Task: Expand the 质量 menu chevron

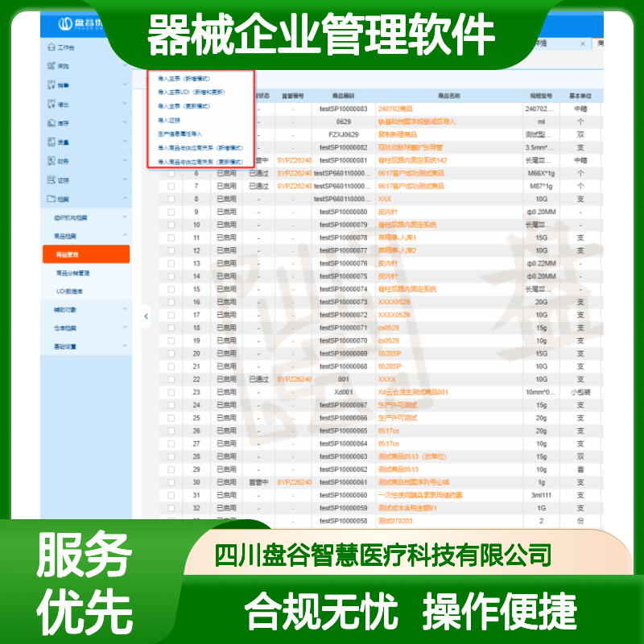Action: (125, 142)
